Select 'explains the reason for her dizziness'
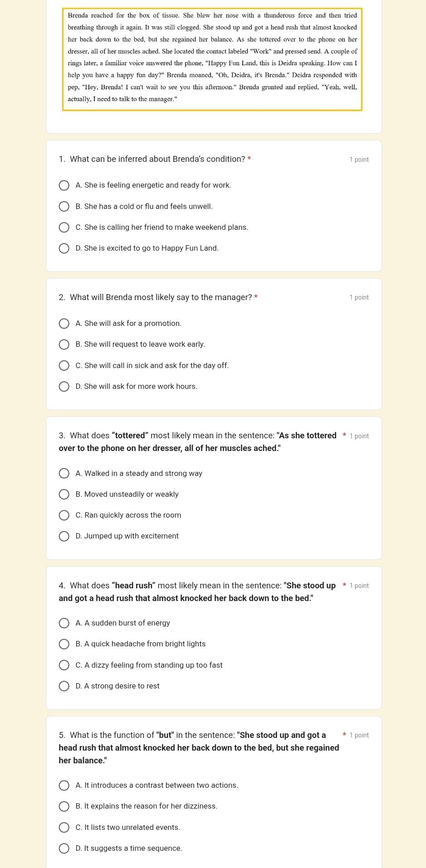Viewport: 426px width, 868px height. [x=64, y=806]
